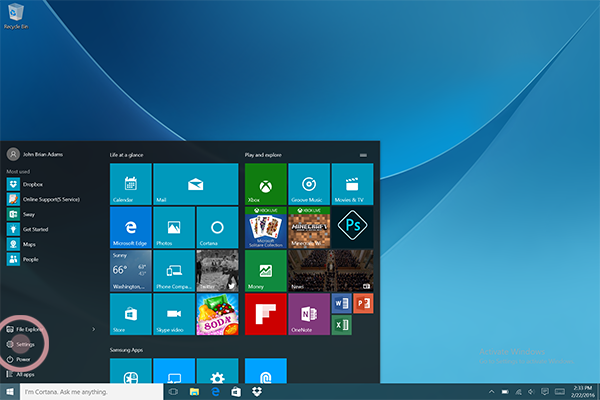The width and height of the screenshot is (600, 400).
Task: Launch the Flipboard tile
Action: pyautogui.click(x=266, y=314)
